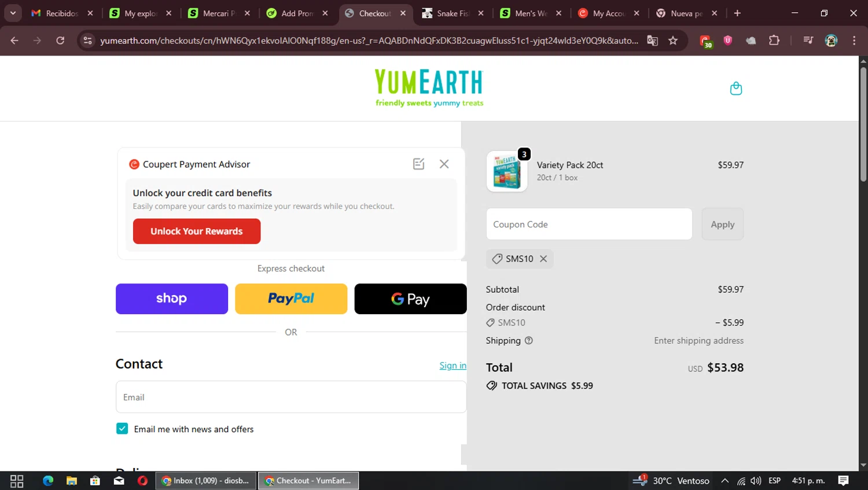Apply the coupon code
The width and height of the screenshot is (868, 490).
coord(723,224)
